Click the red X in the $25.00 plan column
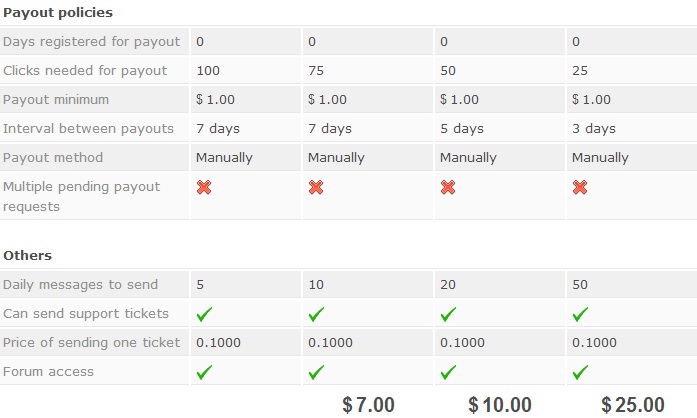Viewport: 697px width, 418px height. click(x=580, y=187)
